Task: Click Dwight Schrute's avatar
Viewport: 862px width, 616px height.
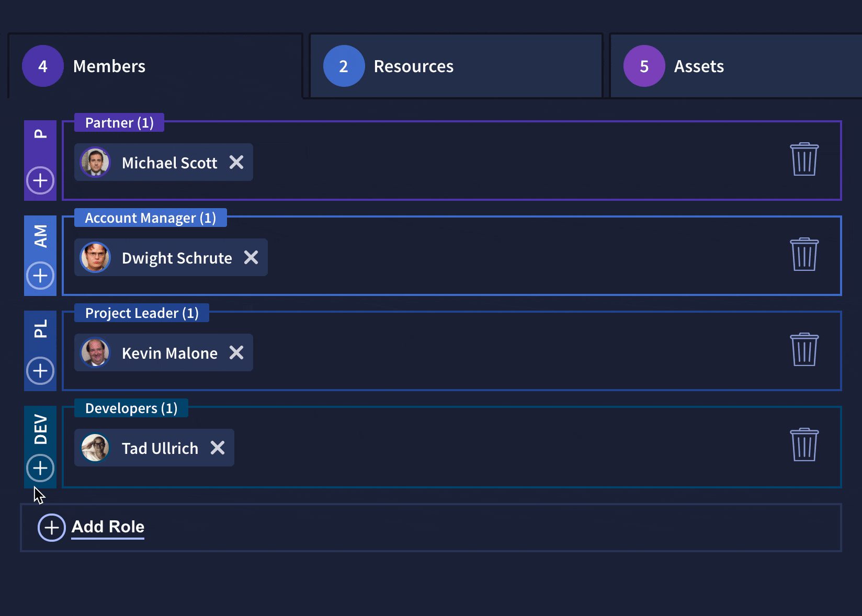Action: 95,257
